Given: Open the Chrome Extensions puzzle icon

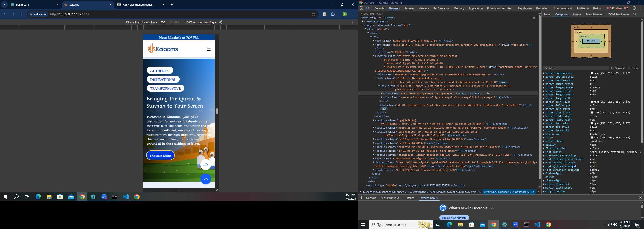Looking at the screenshot, I should tap(333, 14).
